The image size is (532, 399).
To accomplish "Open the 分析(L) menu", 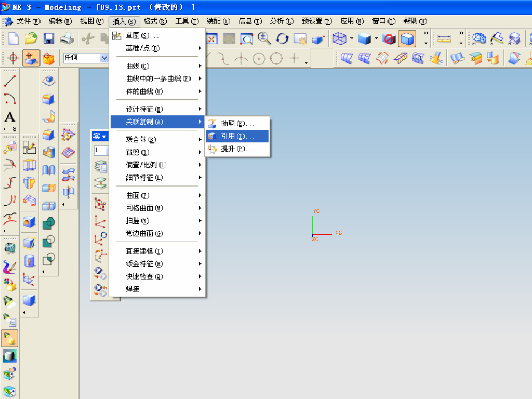I will [x=282, y=21].
